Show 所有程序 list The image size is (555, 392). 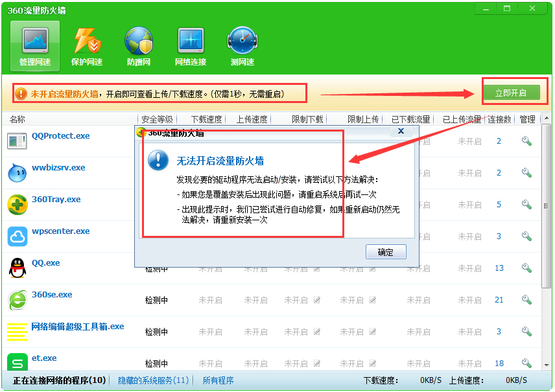pyautogui.click(x=218, y=380)
